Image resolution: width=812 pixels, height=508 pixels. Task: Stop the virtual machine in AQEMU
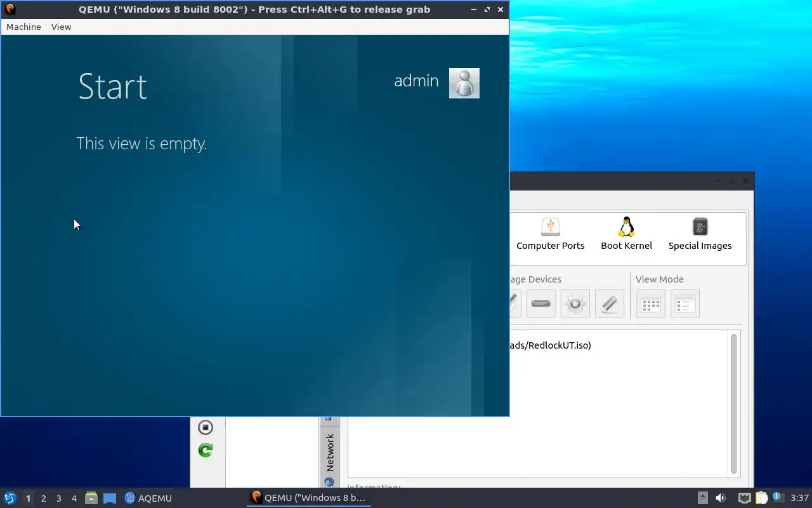coord(206,427)
